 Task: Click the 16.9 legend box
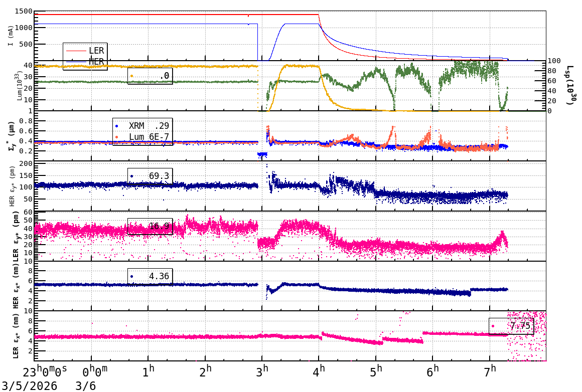click(150, 226)
